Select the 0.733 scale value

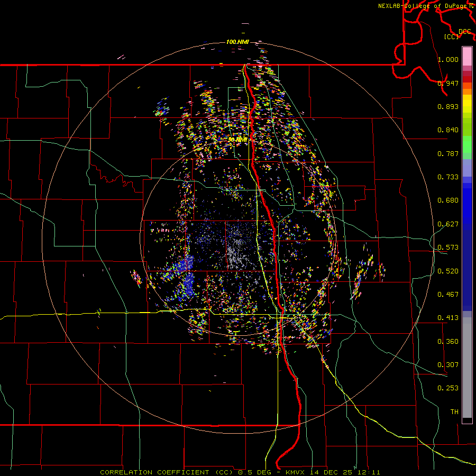[x=448, y=177]
